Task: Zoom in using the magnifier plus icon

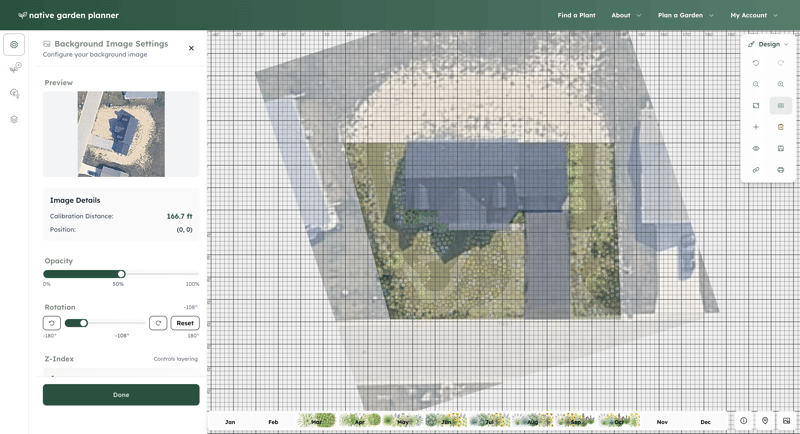Action: [781, 84]
